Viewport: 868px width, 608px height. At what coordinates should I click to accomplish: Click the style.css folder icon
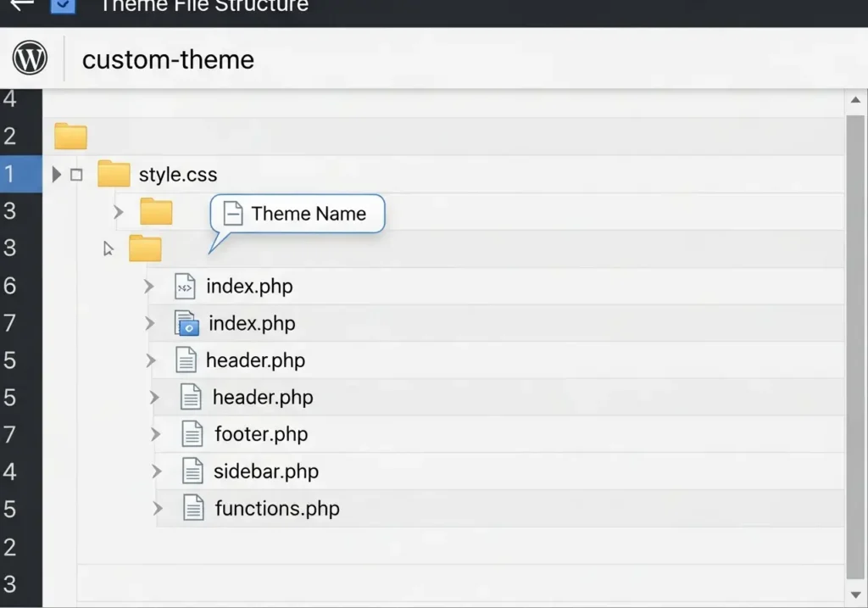tap(114, 174)
